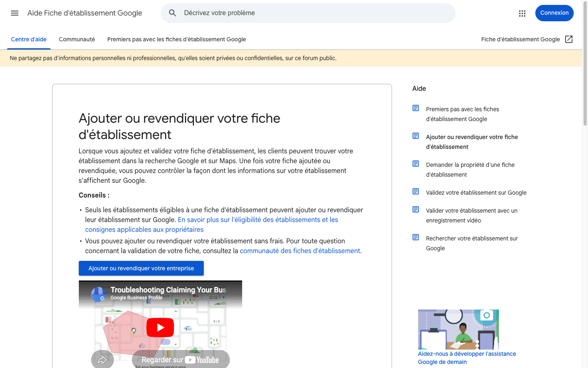This screenshot has height=368, width=588.
Task: Click article icon beside Demander la propriété
Action: coord(416,164)
